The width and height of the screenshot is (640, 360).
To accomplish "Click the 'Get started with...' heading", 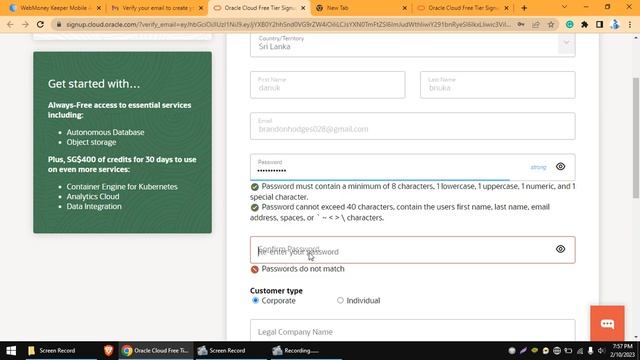I will tap(94, 84).
